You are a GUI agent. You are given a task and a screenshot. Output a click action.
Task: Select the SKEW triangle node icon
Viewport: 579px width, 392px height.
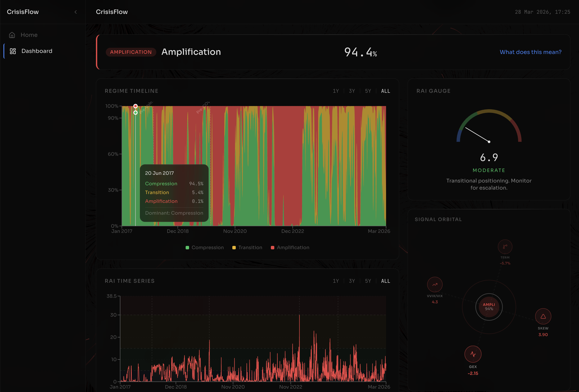[543, 316]
